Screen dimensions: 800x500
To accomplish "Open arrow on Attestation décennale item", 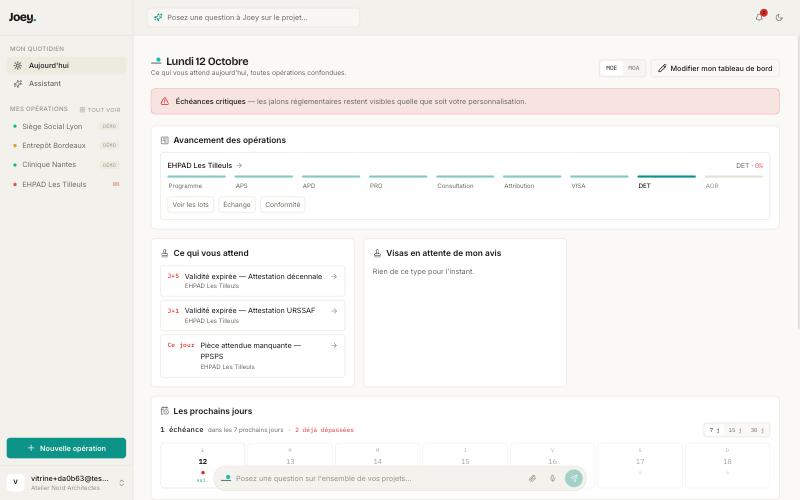I will click(334, 276).
